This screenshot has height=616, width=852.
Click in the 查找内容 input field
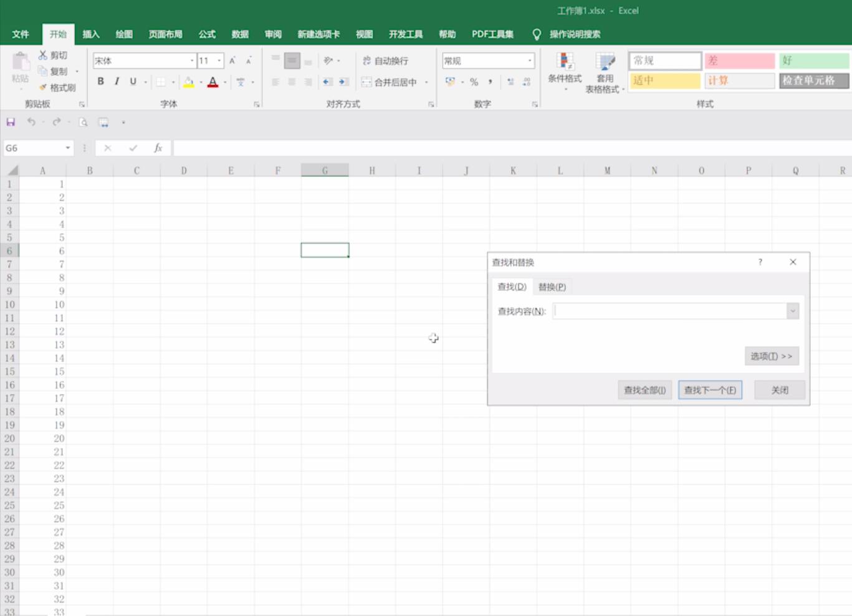670,311
